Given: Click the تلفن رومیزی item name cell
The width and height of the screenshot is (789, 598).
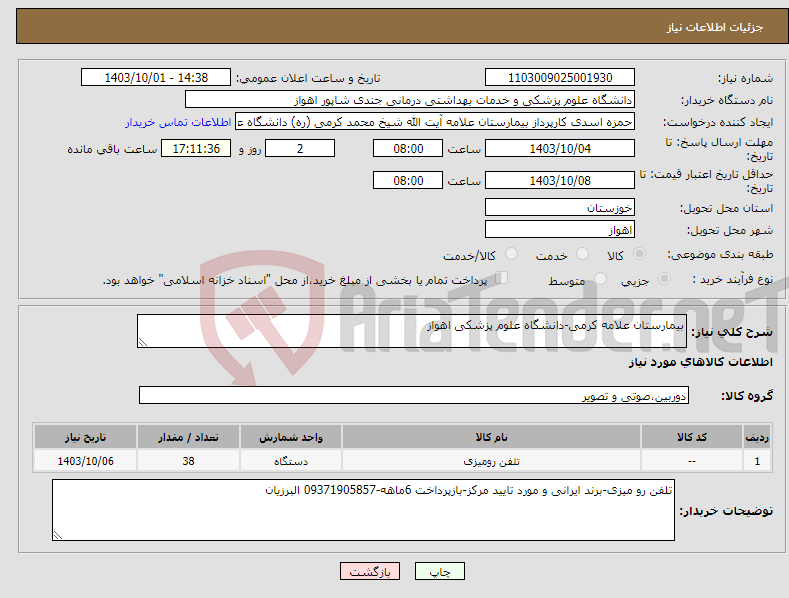Looking at the screenshot, I should (x=491, y=461).
